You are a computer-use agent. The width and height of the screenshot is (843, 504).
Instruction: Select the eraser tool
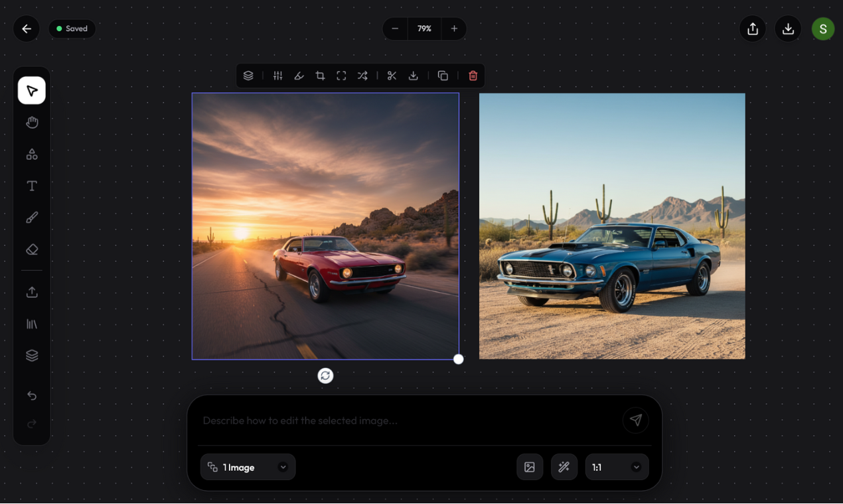[x=32, y=250]
